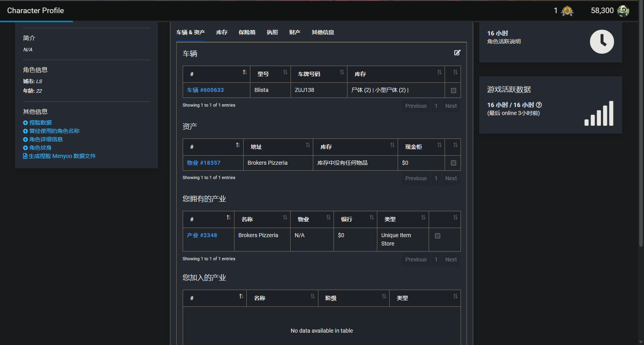Sort owned business table by 物业 arrow
This screenshot has width=644, height=345.
pyautogui.click(x=328, y=217)
